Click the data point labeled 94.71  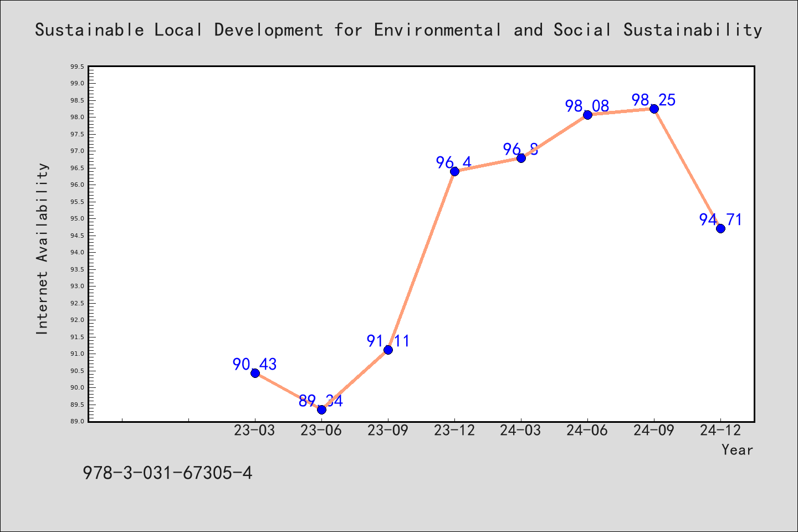[x=720, y=228]
